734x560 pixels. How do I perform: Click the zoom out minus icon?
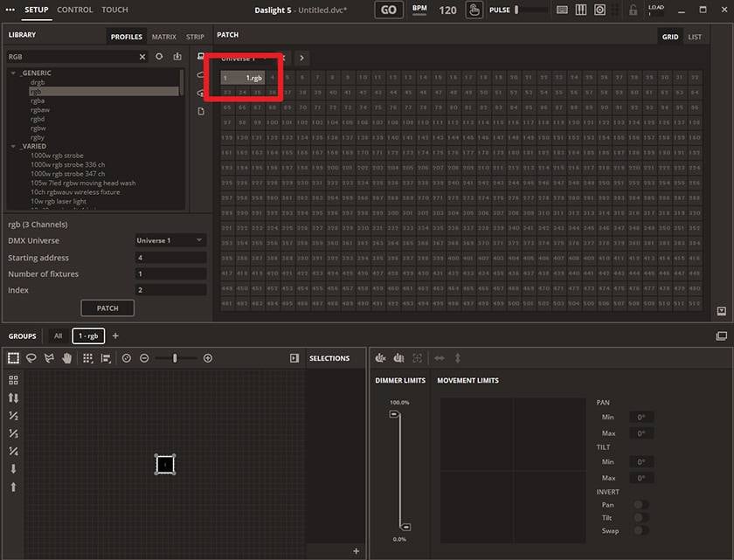[144, 358]
